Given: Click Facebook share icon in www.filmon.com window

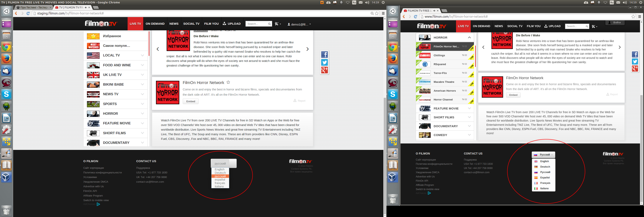Looking at the screenshot, I should point(635,54).
